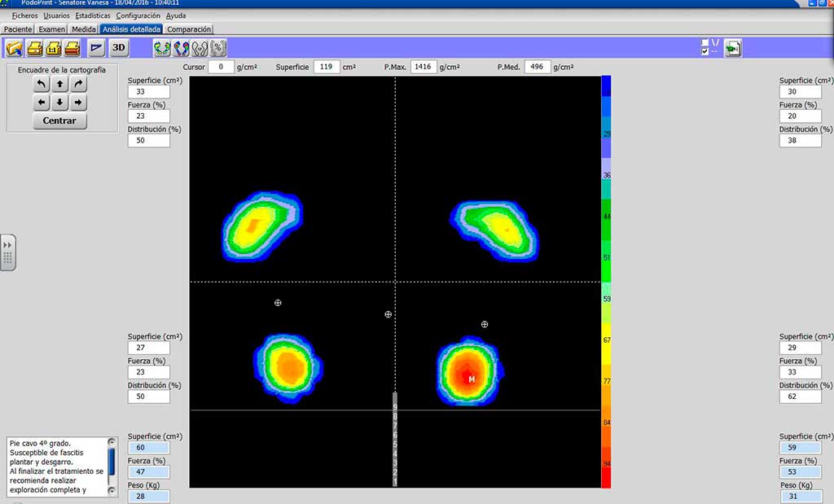
Task: Open the 3D pressure view
Action: pyautogui.click(x=119, y=48)
